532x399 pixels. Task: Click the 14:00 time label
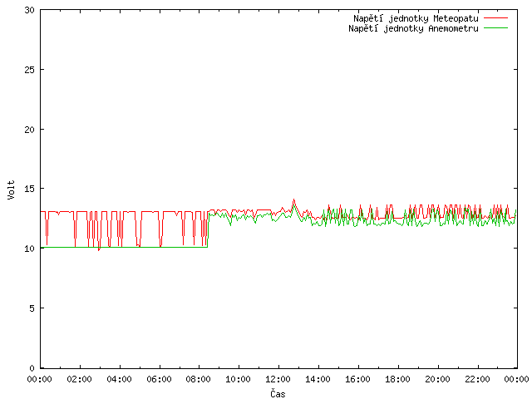point(318,379)
